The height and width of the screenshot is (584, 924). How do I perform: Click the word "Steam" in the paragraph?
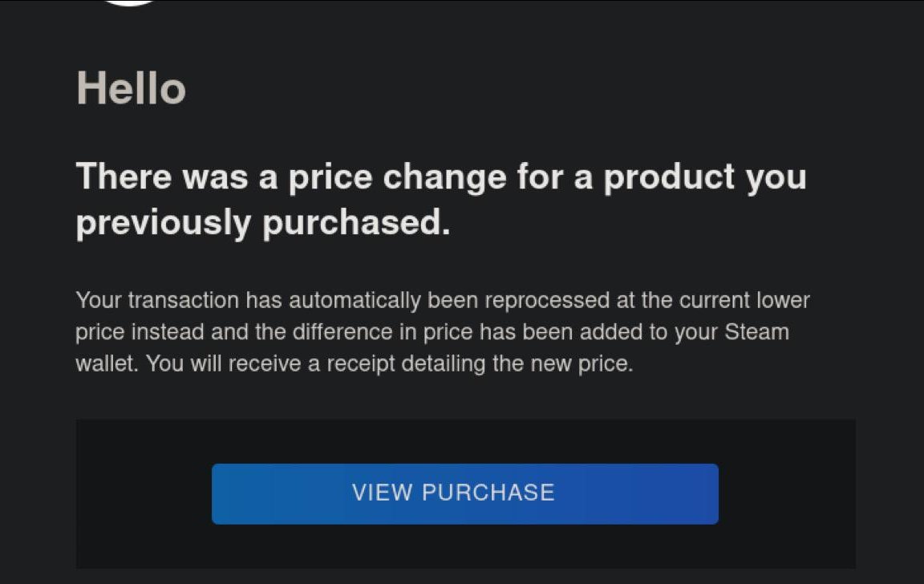(756, 332)
